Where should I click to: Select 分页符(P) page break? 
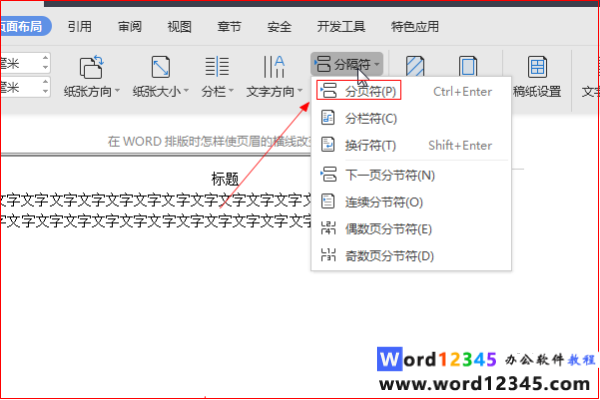tap(411, 91)
